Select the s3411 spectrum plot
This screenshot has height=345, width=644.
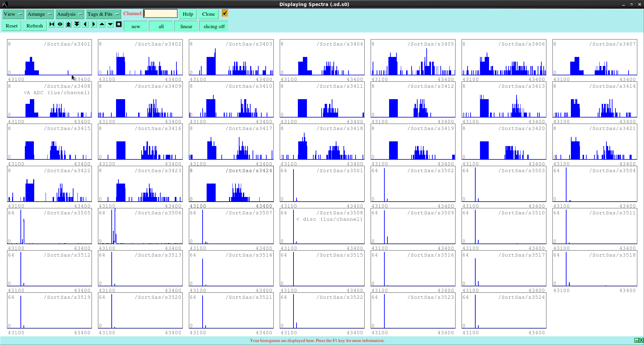322,99
